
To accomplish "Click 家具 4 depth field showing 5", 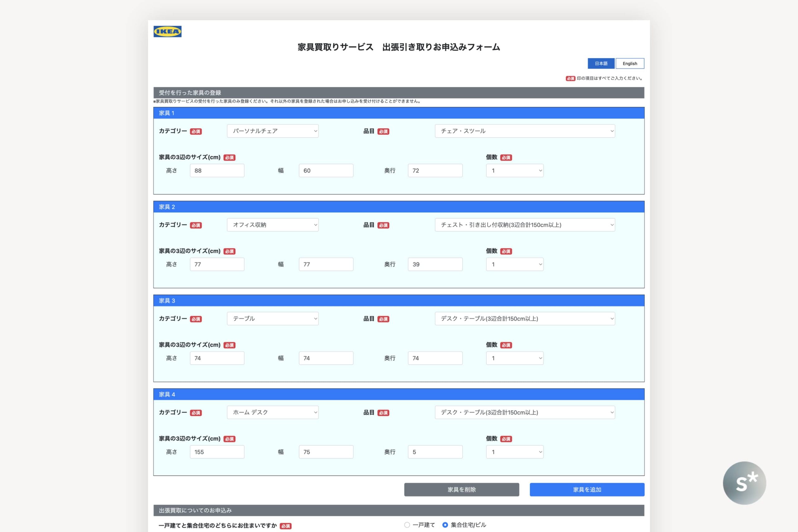I will click(x=435, y=452).
